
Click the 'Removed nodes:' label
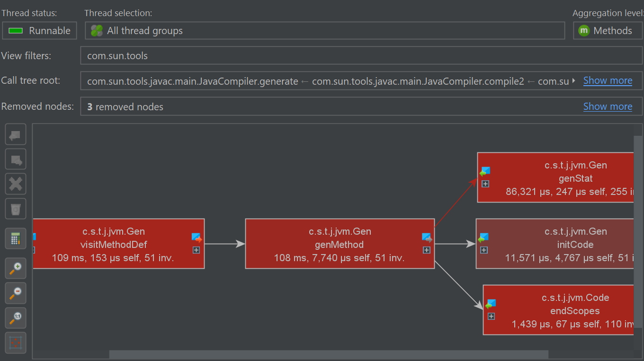click(x=37, y=106)
